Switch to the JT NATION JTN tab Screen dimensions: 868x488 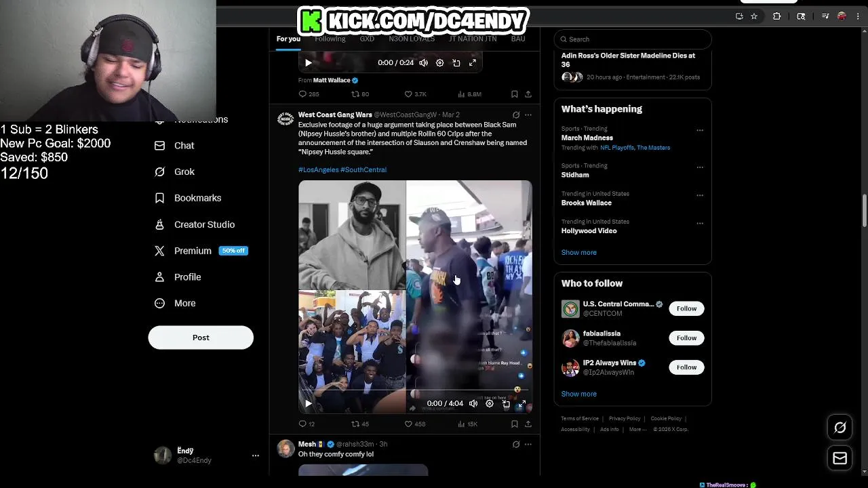coord(473,39)
